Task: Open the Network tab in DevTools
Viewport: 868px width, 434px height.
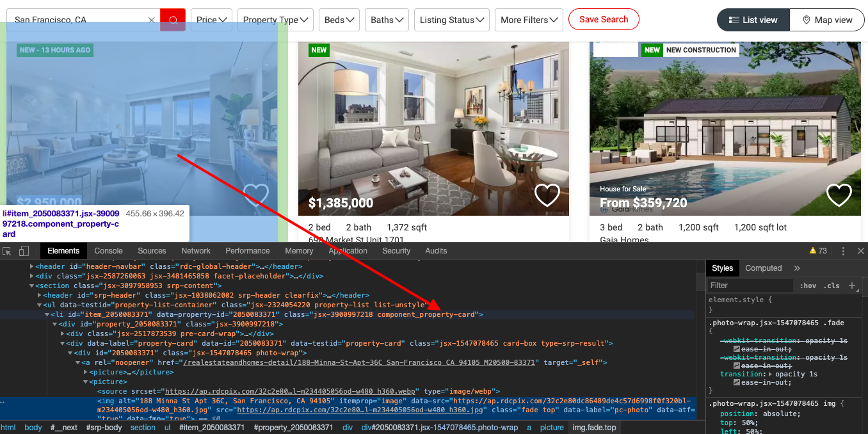Action: pyautogui.click(x=195, y=251)
